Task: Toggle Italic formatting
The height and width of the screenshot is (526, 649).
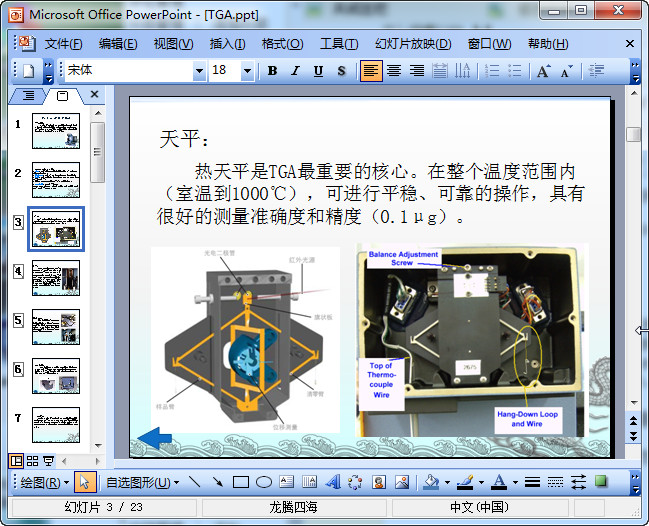Action: pos(295,71)
